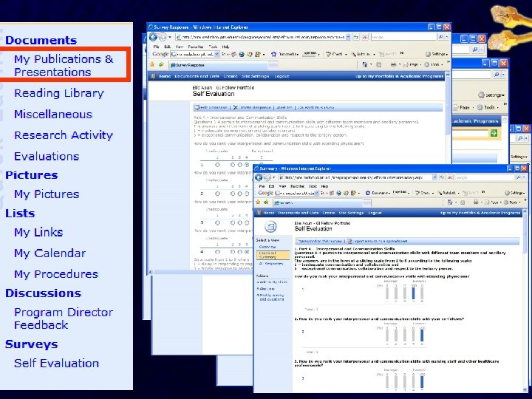Click Google Bookmarks star in Summary window

[367, 193]
